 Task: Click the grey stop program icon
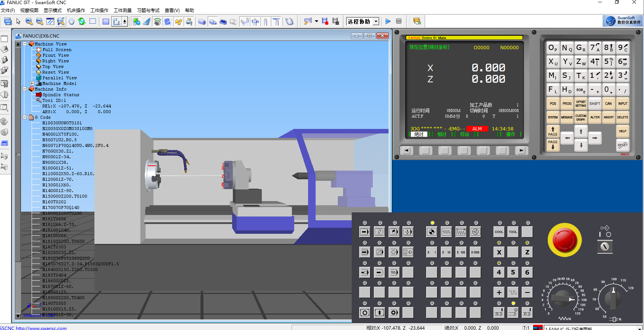pyautogui.click(x=399, y=21)
